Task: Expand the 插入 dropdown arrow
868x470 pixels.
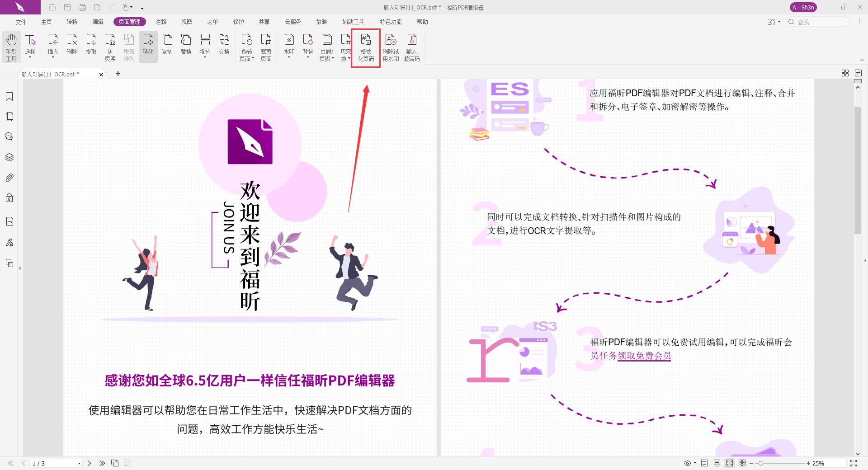Action: coord(53,57)
